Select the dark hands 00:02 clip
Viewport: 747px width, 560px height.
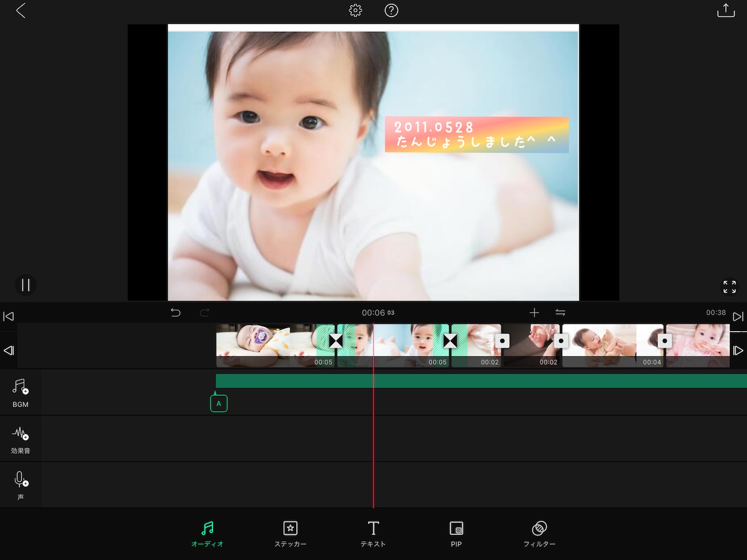click(x=531, y=346)
